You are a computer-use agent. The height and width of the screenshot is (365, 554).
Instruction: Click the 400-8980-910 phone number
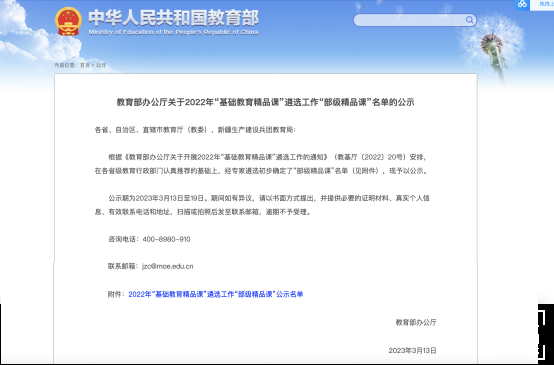click(166, 239)
